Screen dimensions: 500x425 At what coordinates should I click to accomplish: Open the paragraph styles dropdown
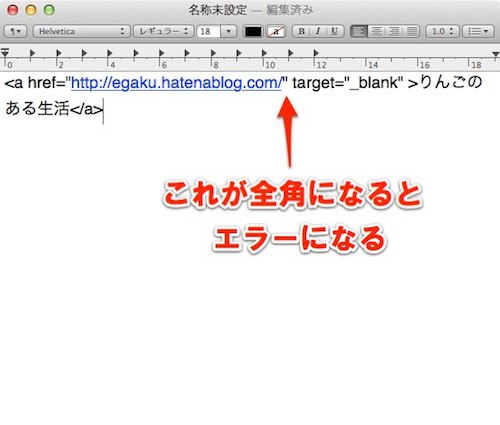15,32
